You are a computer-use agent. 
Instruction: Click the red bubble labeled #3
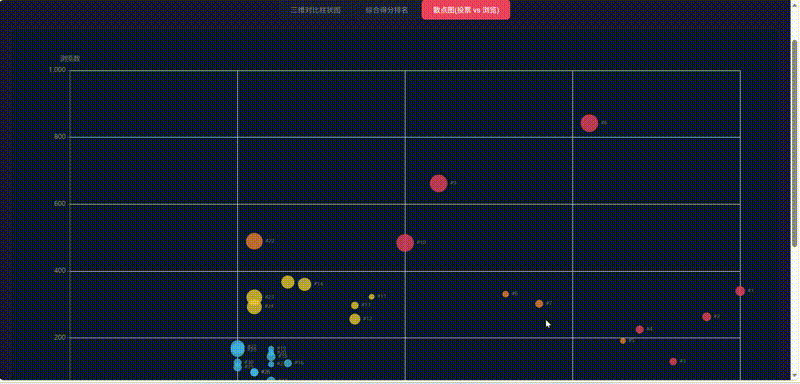(439, 184)
